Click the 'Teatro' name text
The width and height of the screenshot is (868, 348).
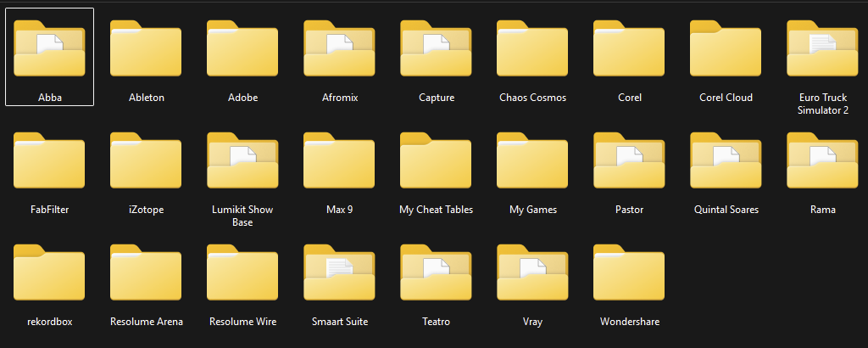pyautogui.click(x=437, y=322)
